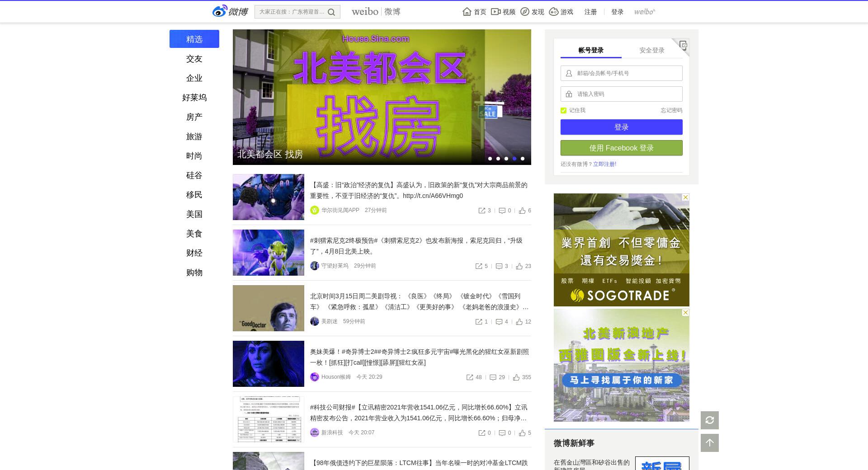
Task: Click author name 新浪科技
Action: [x=332, y=432]
